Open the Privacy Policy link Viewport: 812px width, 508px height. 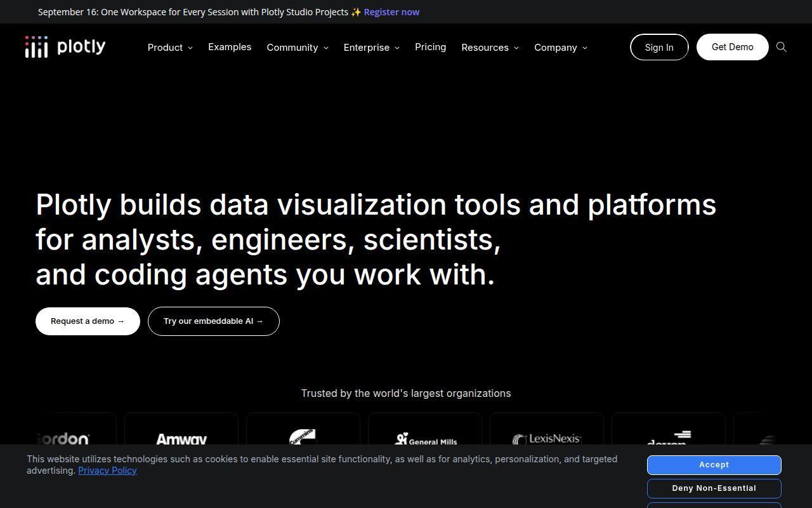107,471
